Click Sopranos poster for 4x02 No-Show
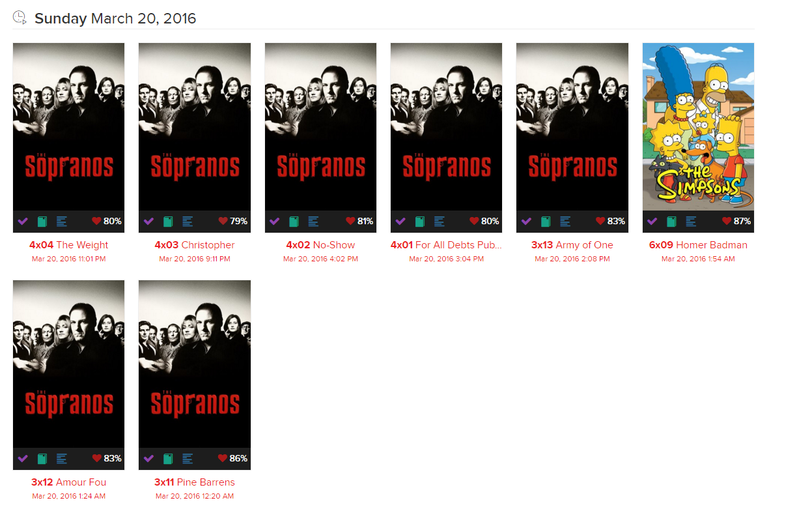 tap(320, 126)
